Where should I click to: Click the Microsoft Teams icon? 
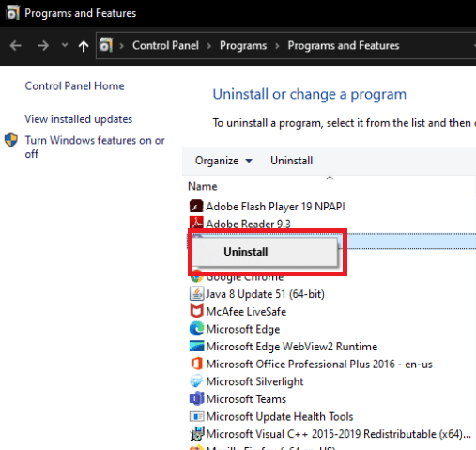tap(196, 398)
